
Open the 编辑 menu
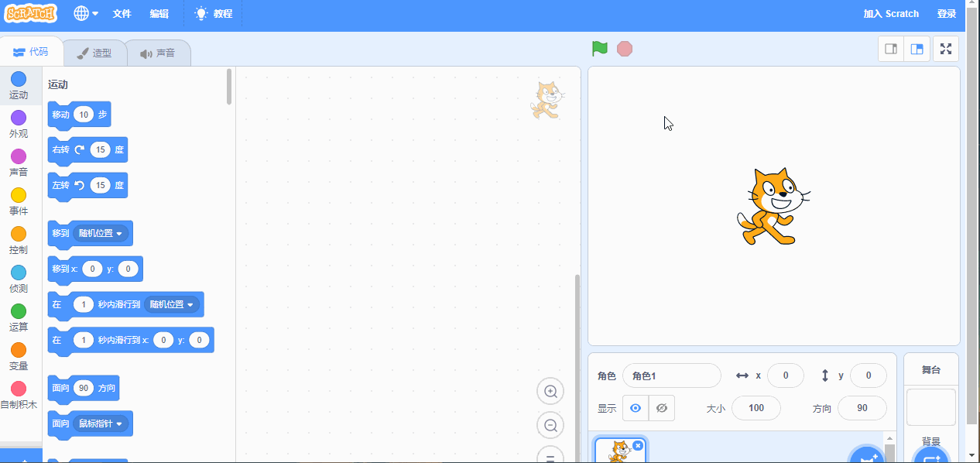tap(159, 13)
